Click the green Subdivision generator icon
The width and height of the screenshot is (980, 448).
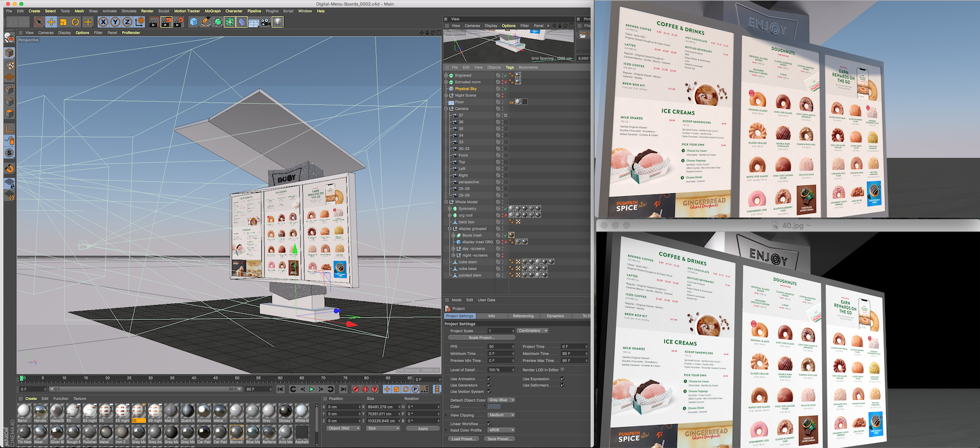[218, 22]
